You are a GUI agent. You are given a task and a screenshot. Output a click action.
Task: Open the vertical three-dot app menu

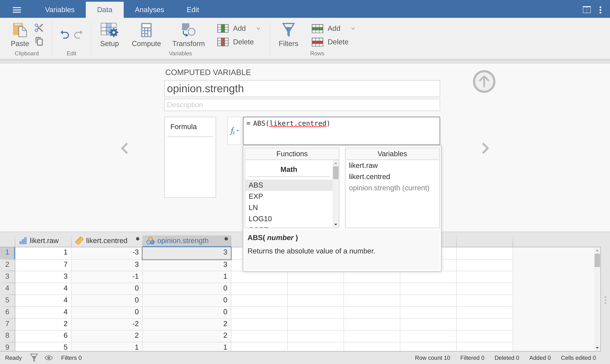(x=600, y=10)
